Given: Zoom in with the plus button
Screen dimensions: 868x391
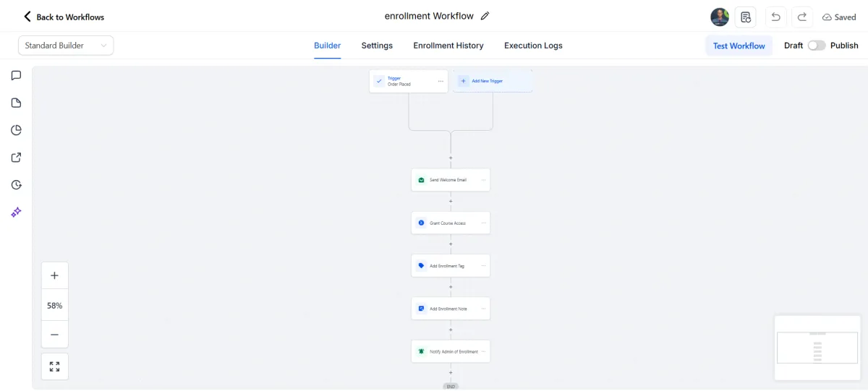Looking at the screenshot, I should (55, 275).
